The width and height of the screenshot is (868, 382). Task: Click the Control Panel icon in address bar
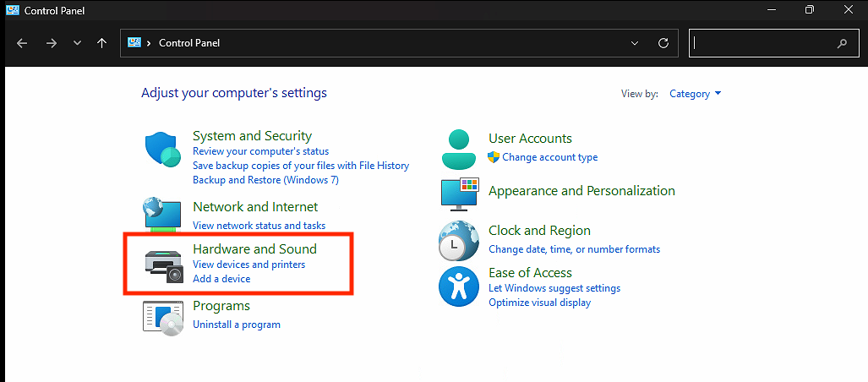(x=134, y=42)
